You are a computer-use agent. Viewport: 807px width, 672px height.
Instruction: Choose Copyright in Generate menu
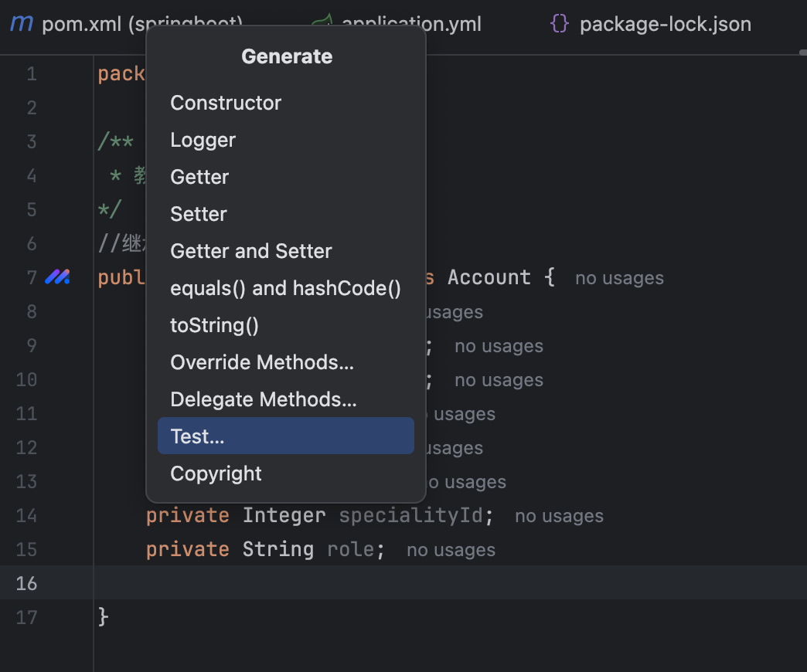(x=216, y=473)
